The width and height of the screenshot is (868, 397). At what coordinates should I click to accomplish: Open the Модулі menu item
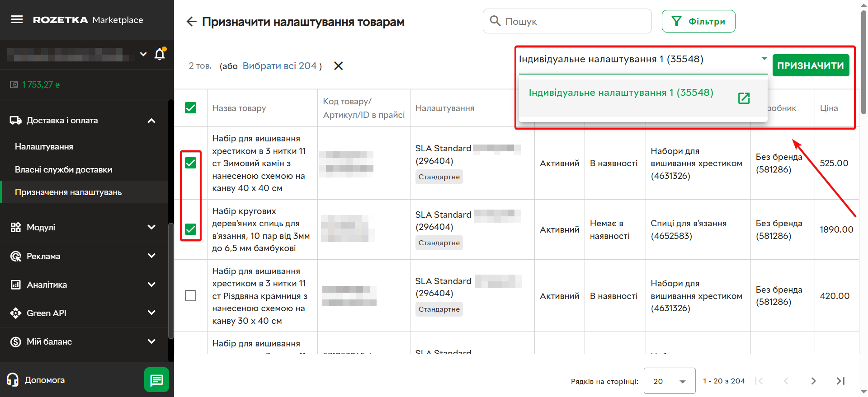pos(84,227)
